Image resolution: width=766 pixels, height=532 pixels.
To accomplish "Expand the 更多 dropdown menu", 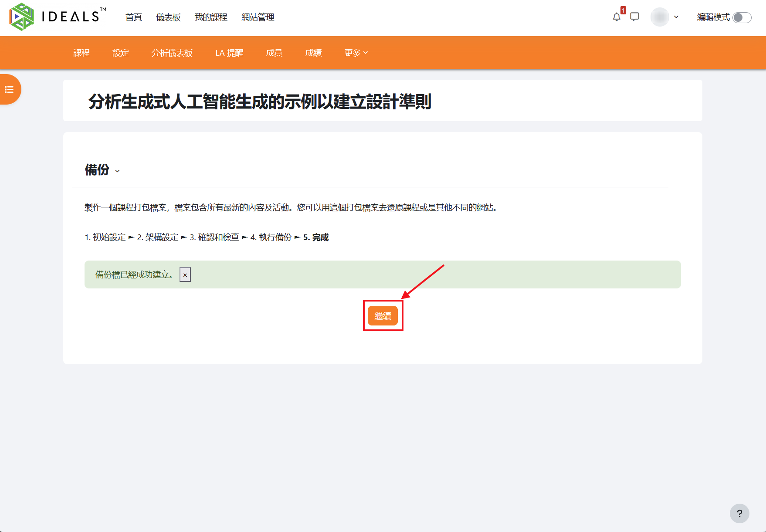I will click(356, 53).
